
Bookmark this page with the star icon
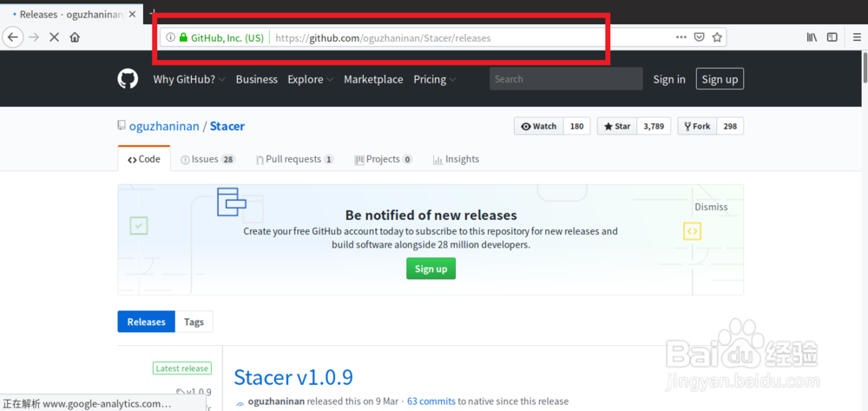coord(717,37)
